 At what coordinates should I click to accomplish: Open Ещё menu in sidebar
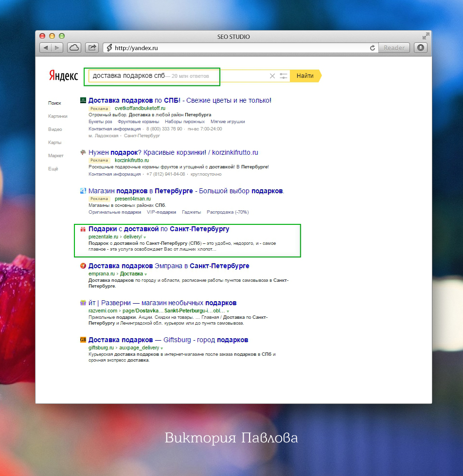tap(53, 169)
